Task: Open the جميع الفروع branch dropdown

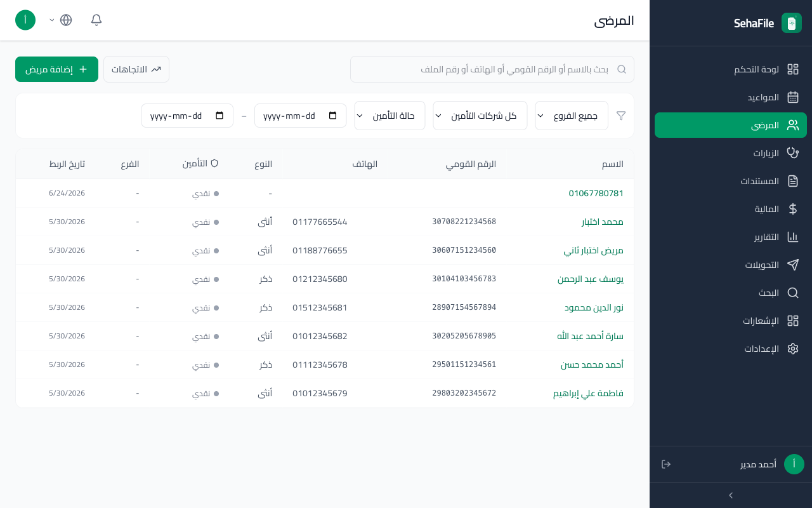Action: (x=572, y=116)
